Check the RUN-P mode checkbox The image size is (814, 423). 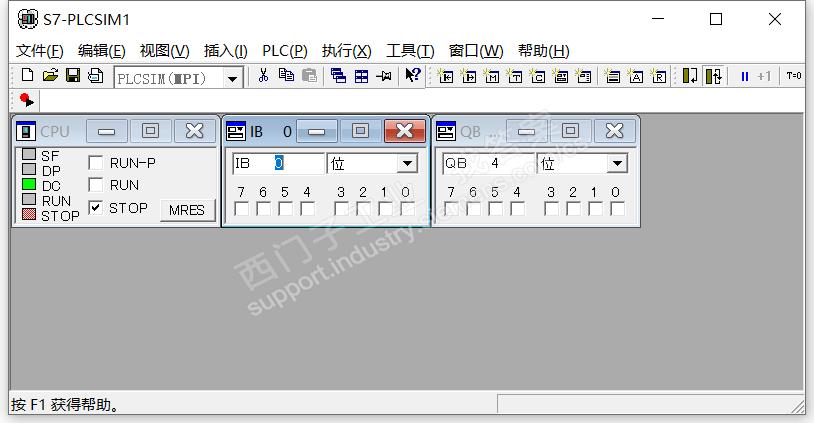click(x=96, y=163)
